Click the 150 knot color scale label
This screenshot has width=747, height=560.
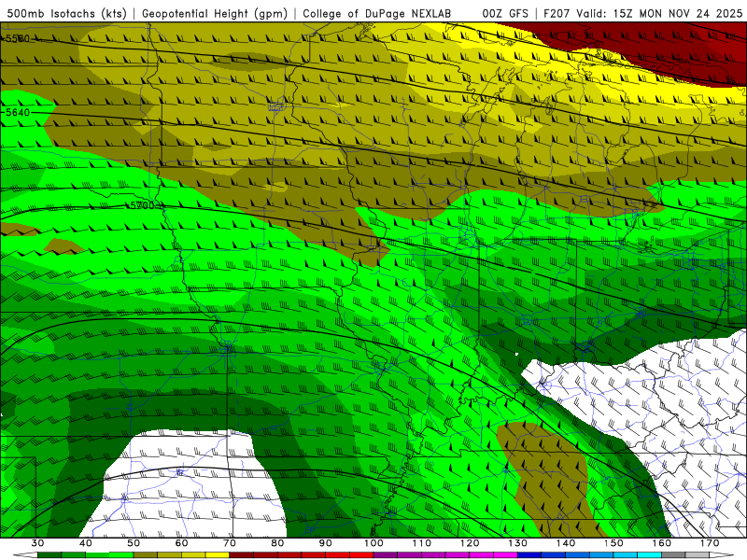(613, 543)
